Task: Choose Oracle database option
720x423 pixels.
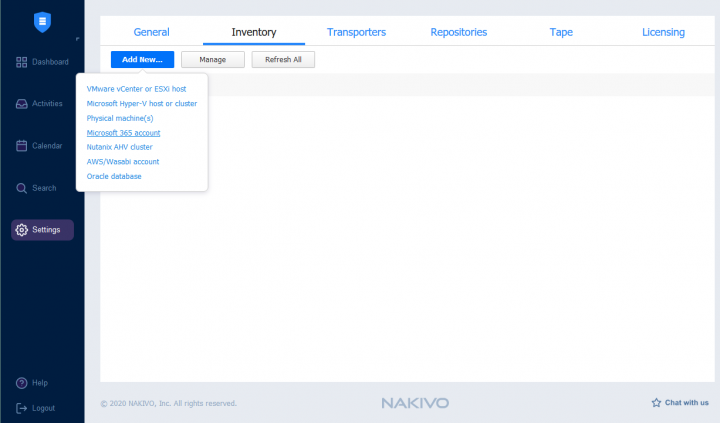Action: click(114, 176)
